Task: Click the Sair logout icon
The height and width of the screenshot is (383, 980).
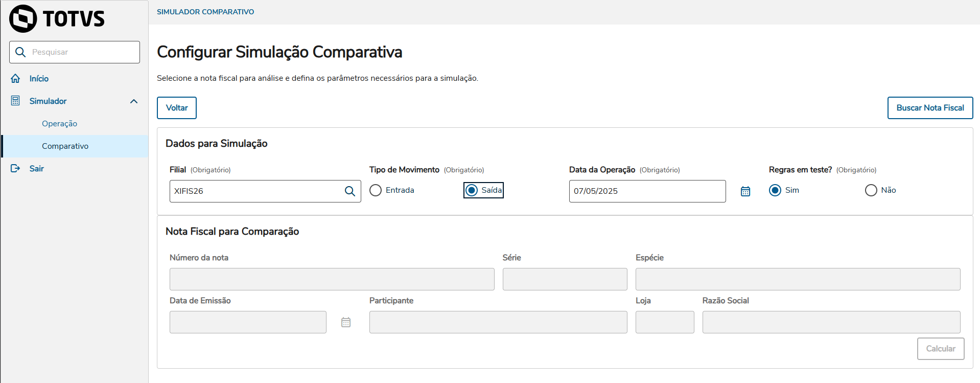Action: (15, 168)
